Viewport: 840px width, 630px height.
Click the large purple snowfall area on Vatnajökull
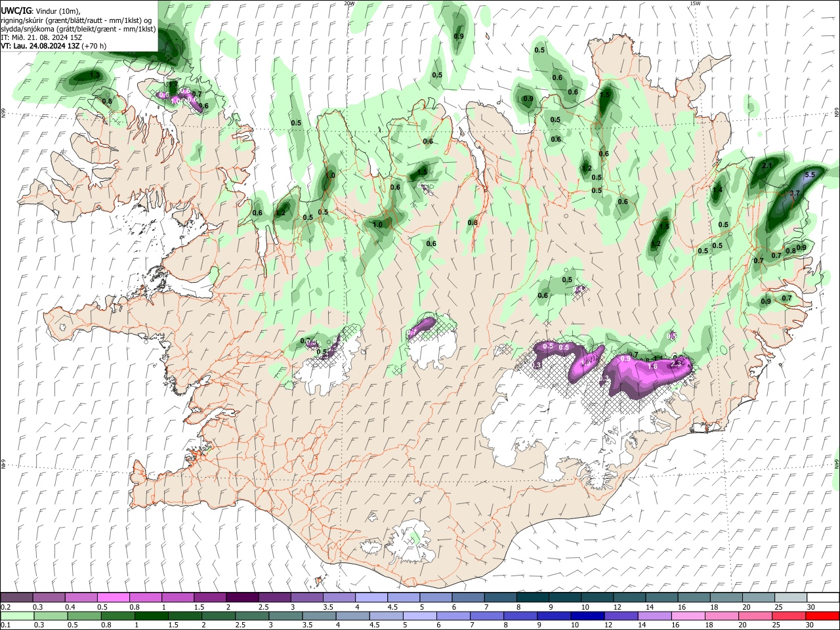646,374
